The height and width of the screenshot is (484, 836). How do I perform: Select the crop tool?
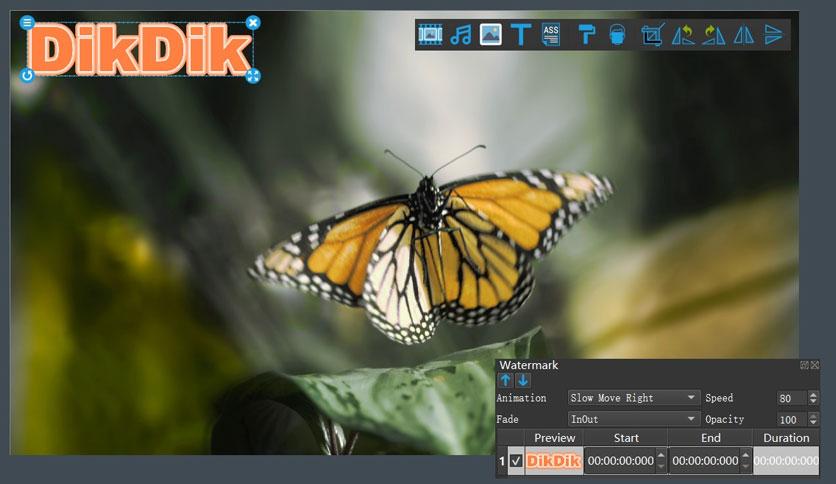(x=653, y=35)
